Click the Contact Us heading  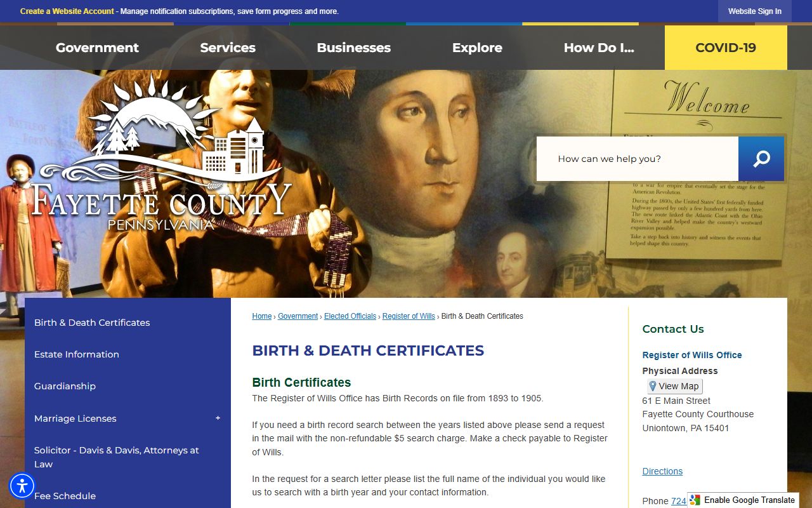click(673, 329)
